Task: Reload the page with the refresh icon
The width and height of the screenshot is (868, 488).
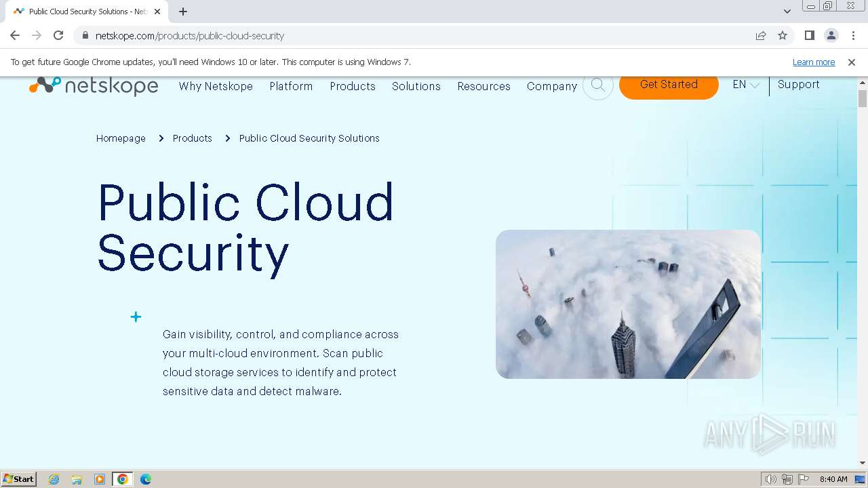Action: (58, 35)
